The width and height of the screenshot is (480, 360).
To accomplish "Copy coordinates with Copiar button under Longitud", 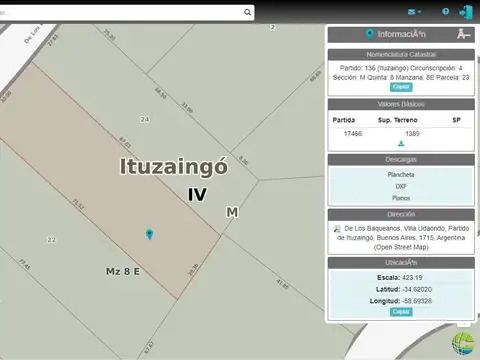I will coord(401,312).
